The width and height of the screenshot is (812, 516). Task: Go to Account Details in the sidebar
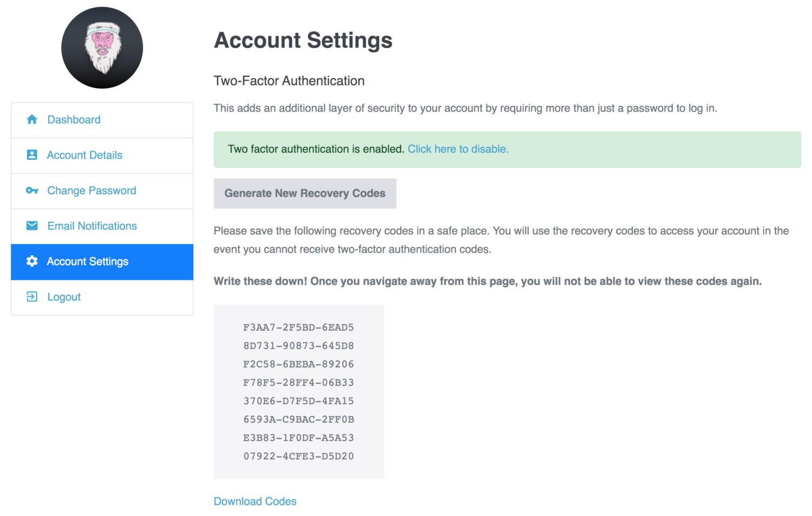102,156
